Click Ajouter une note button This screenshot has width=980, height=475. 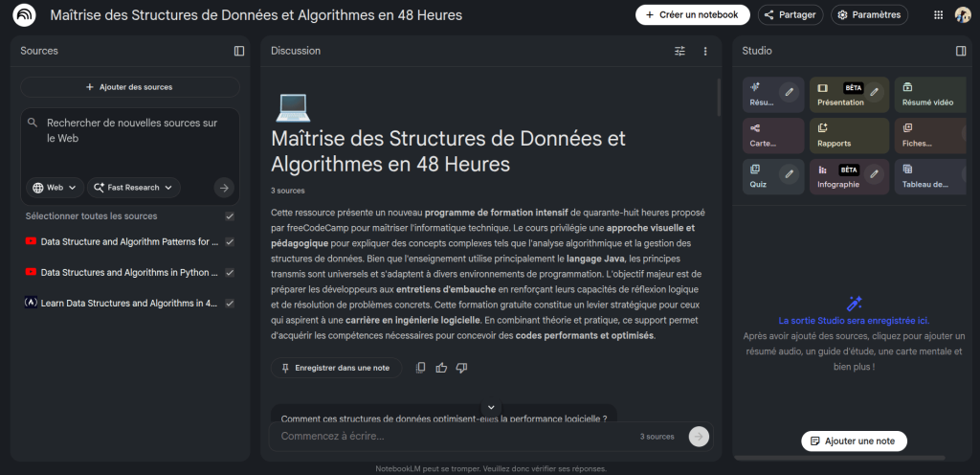pyautogui.click(x=854, y=441)
